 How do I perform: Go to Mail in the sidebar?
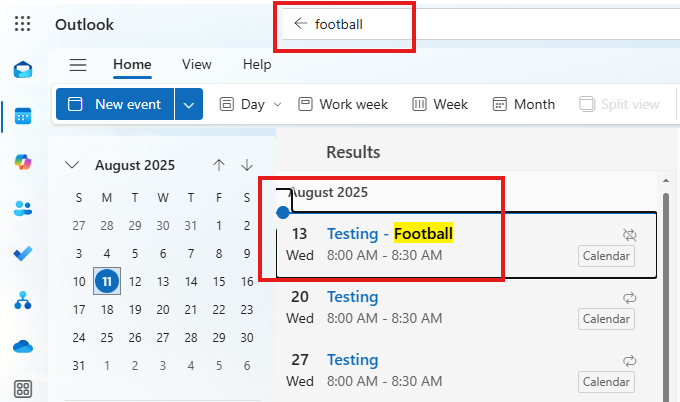(x=22, y=70)
